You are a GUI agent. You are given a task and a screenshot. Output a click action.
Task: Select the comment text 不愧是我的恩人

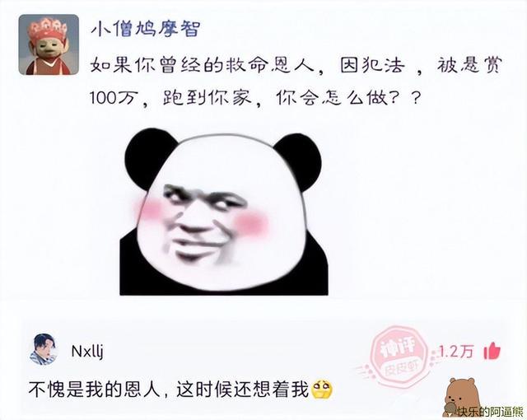(x=95, y=390)
